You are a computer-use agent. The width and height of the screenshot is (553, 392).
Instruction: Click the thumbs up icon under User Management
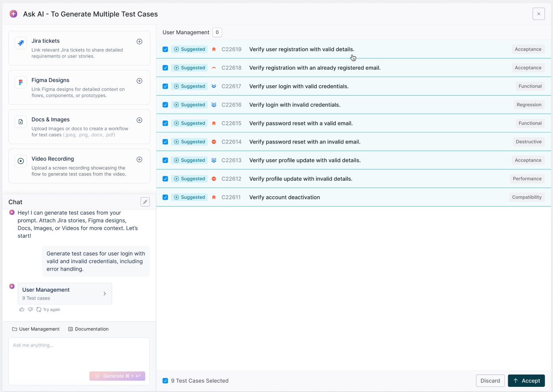(21, 309)
